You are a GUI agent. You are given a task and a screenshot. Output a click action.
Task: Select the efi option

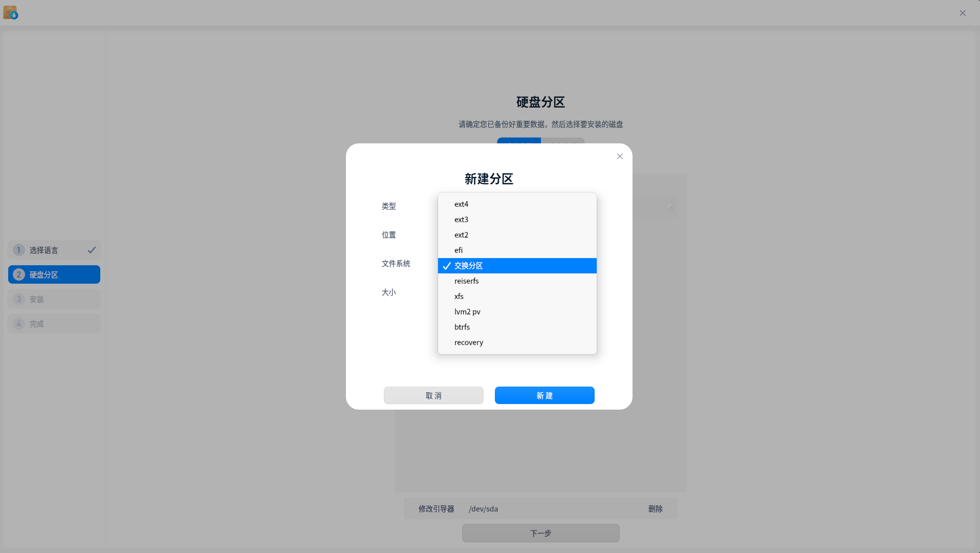pyautogui.click(x=517, y=250)
